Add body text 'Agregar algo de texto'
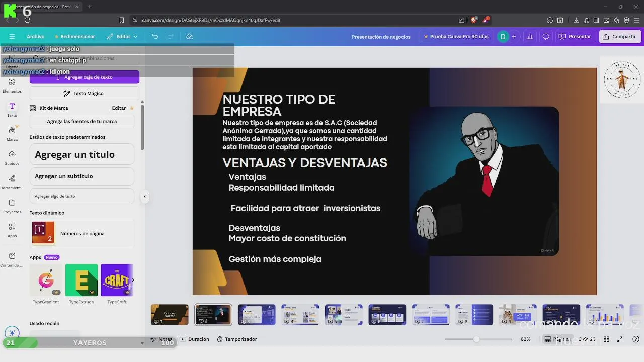Viewport: 644px width, 362px height. [x=82, y=196]
